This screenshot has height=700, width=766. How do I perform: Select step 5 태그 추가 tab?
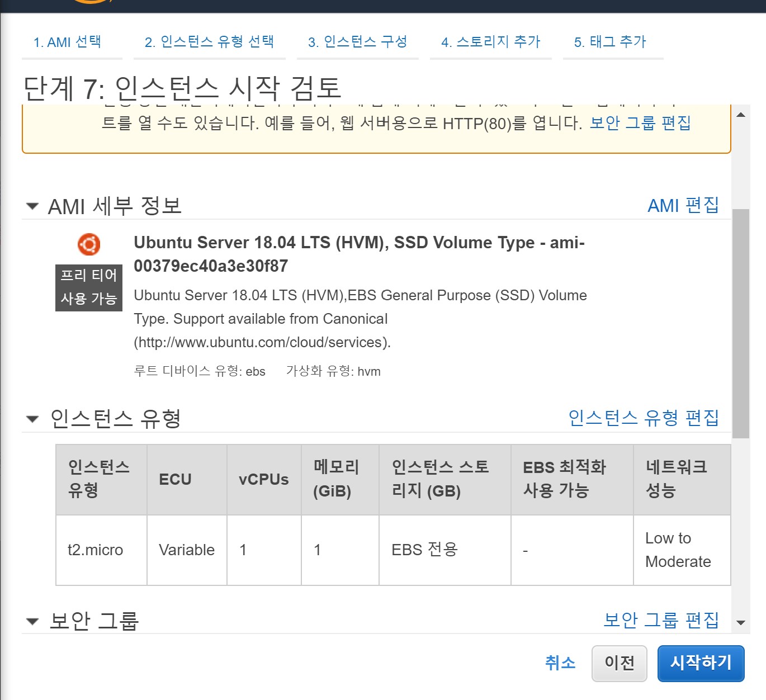(610, 42)
